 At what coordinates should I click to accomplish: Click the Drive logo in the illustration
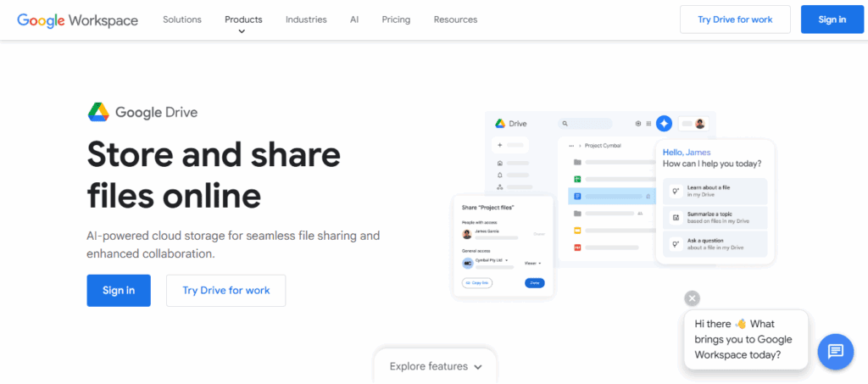pyautogui.click(x=500, y=124)
